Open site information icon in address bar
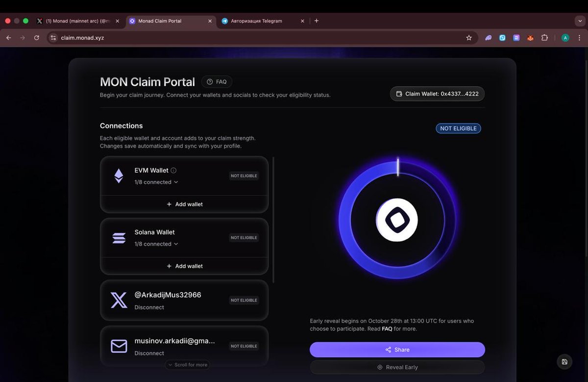Viewport: 588px width, 382px height. [x=53, y=38]
